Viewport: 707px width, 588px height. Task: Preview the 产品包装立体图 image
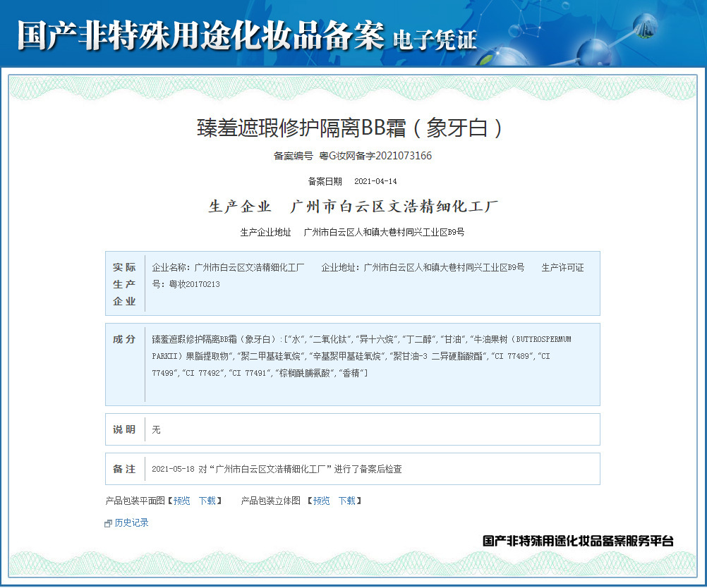tap(322, 501)
